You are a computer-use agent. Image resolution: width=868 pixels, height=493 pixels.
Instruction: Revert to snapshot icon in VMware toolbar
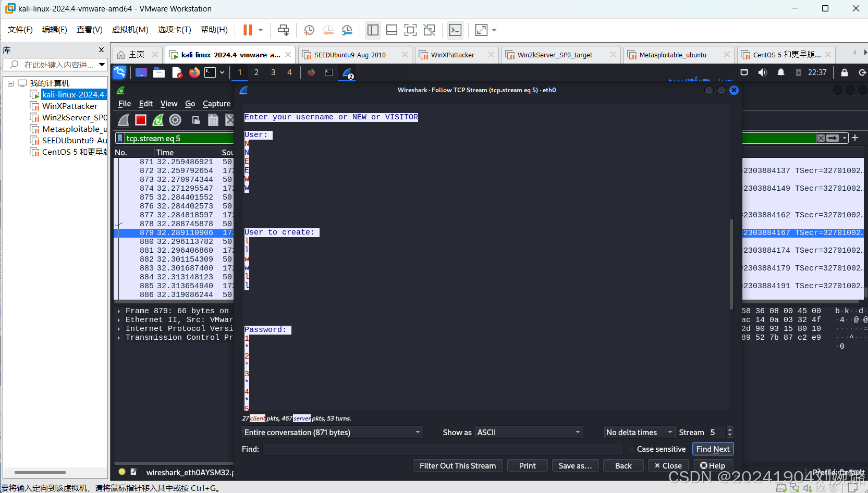[x=328, y=30]
